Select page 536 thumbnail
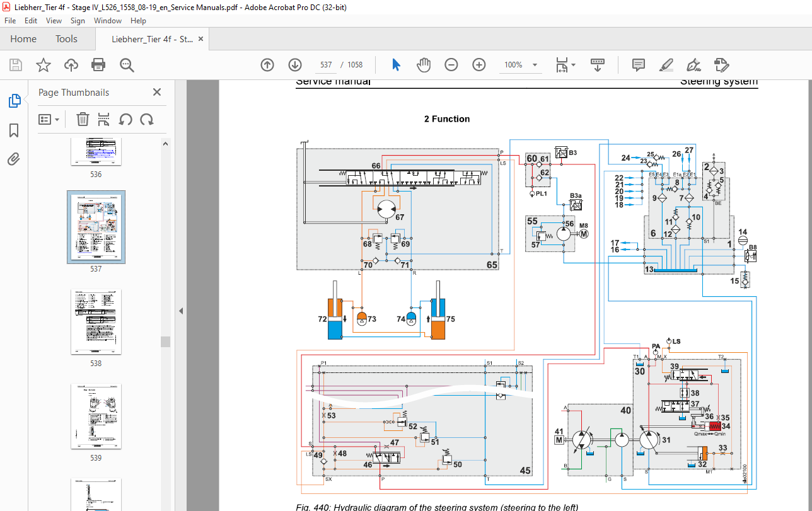The image size is (812, 511). click(96, 151)
